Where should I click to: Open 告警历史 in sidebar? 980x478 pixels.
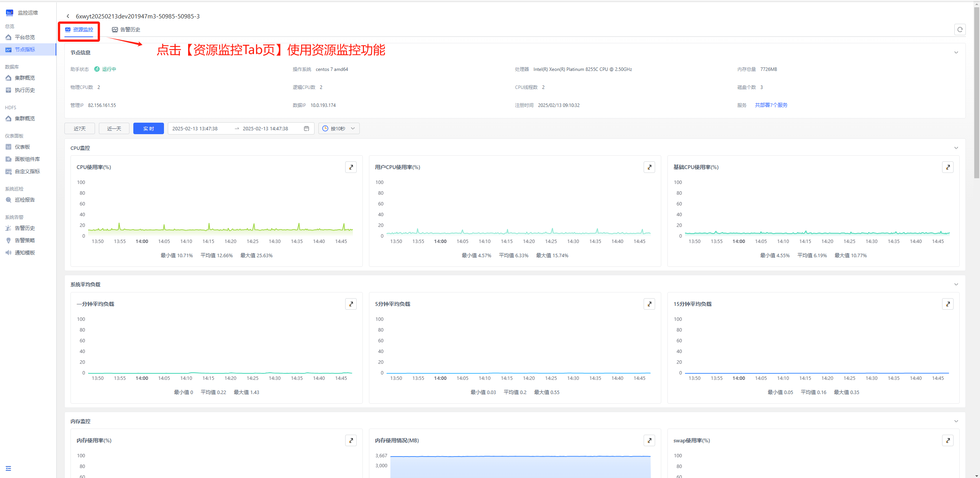28,228
